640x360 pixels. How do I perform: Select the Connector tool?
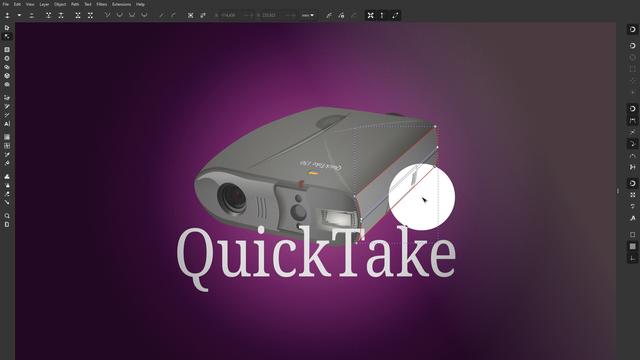tap(7, 202)
